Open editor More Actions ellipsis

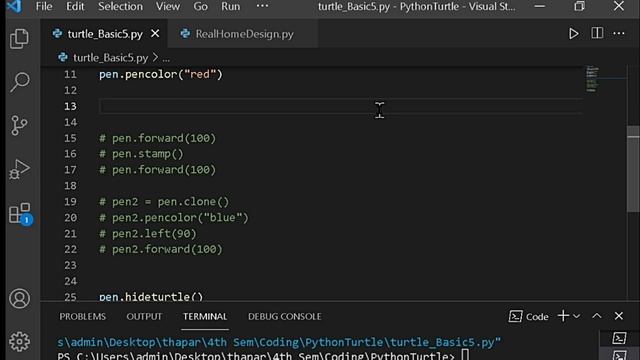[619, 33]
